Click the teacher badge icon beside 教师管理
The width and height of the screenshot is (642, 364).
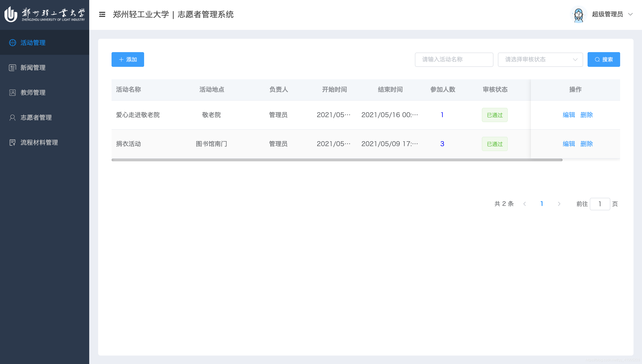(x=12, y=93)
